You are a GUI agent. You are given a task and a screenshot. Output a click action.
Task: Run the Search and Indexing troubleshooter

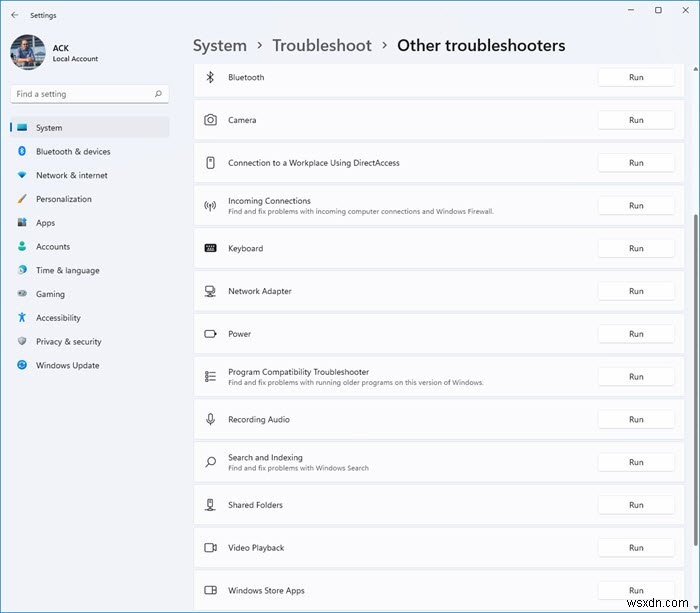[x=636, y=462]
